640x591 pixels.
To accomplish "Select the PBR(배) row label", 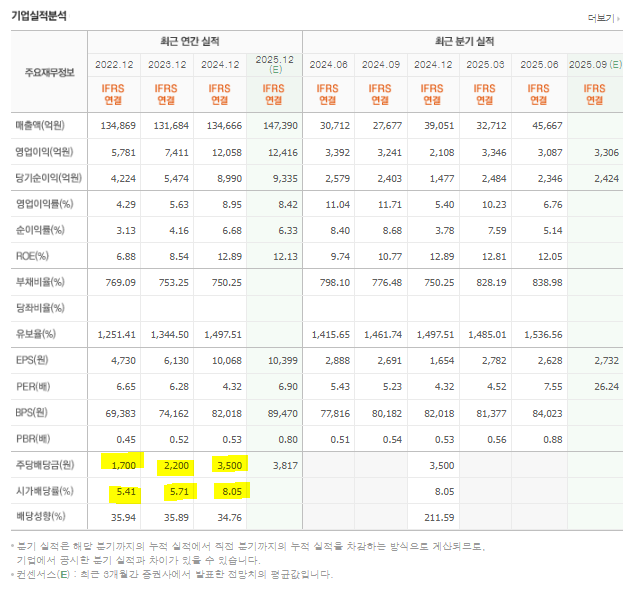I will tap(33, 439).
